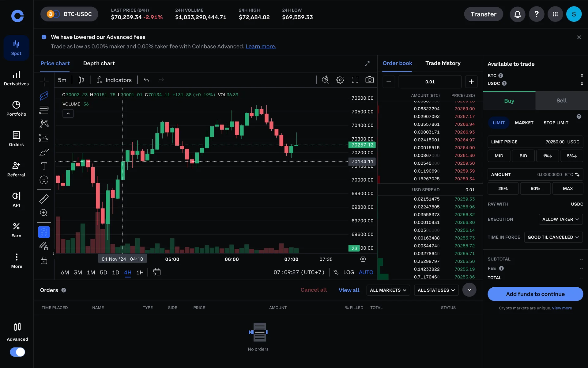Open Execution ALLOW TAKER dropdown

(x=560, y=219)
